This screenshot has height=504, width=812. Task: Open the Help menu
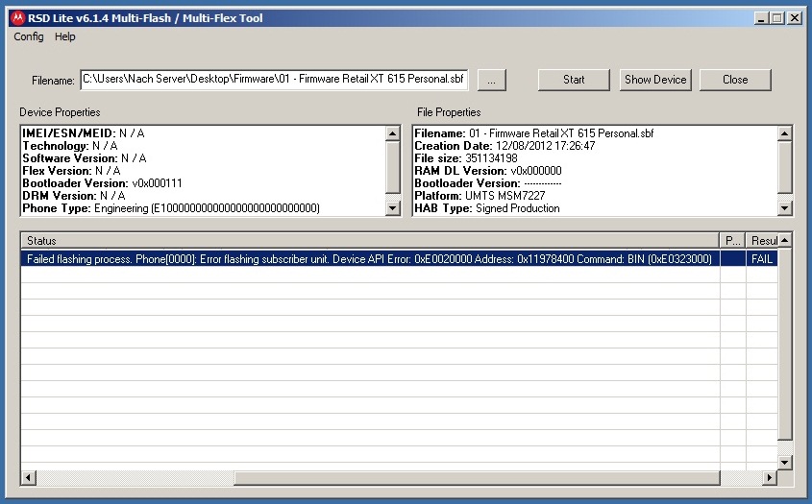(x=64, y=36)
